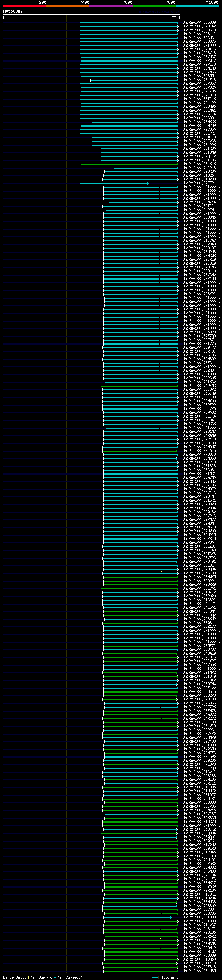Open UniRef100_Q570C8 hit label
The image size is (222, 980).
pyautogui.click(x=199, y=141)
